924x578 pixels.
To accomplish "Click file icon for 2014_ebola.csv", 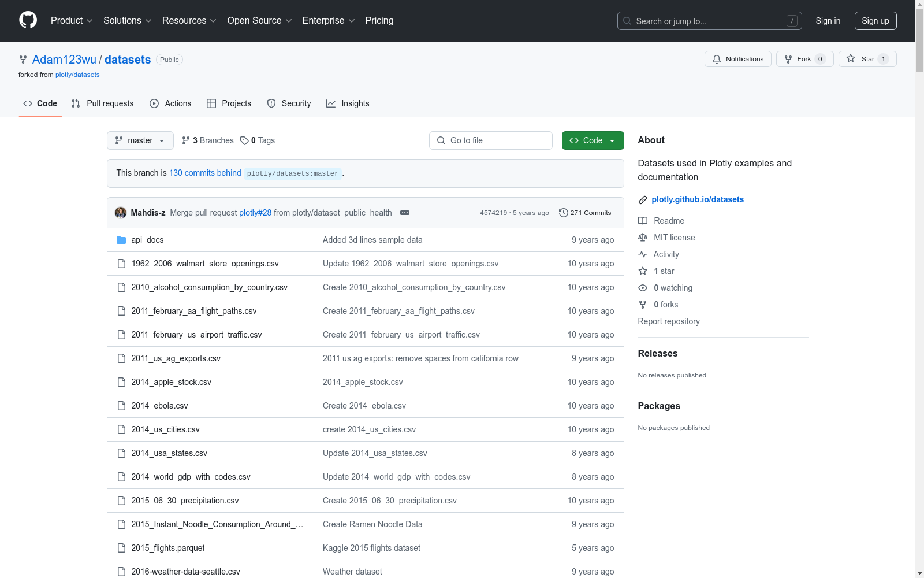I will [121, 406].
